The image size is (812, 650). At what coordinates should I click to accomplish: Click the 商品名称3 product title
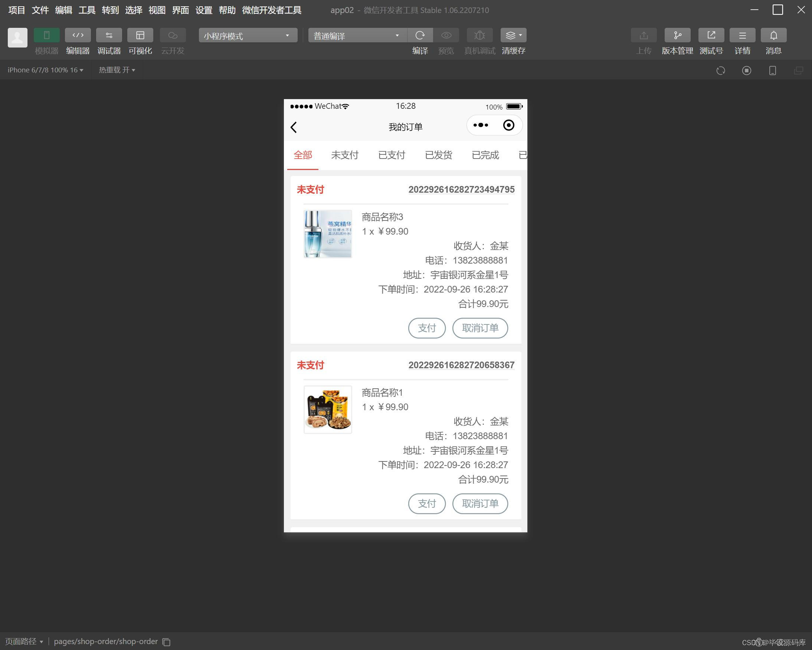382,217
